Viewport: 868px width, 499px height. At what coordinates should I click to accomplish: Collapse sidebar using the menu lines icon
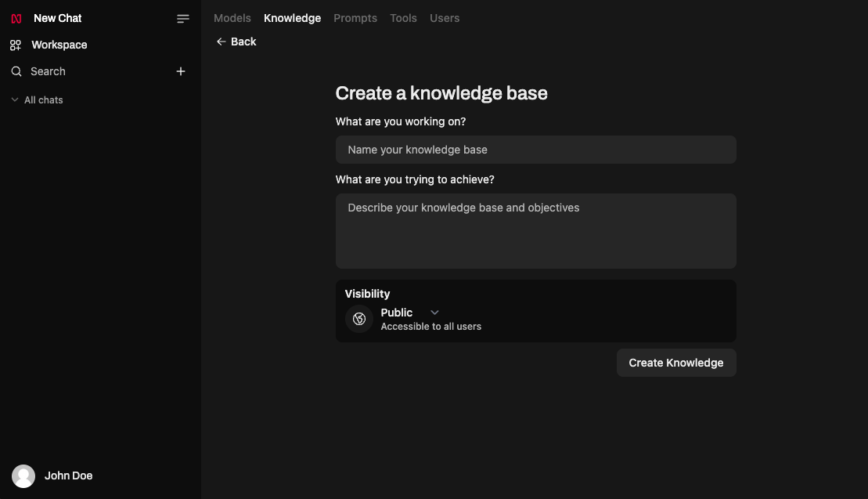tap(182, 19)
